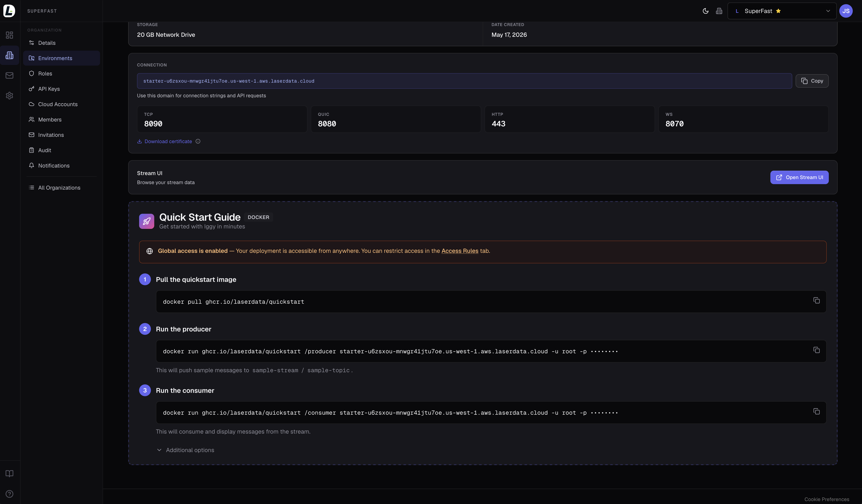Image resolution: width=862 pixels, height=504 pixels.
Task: Copy the connection domain
Action: click(812, 81)
